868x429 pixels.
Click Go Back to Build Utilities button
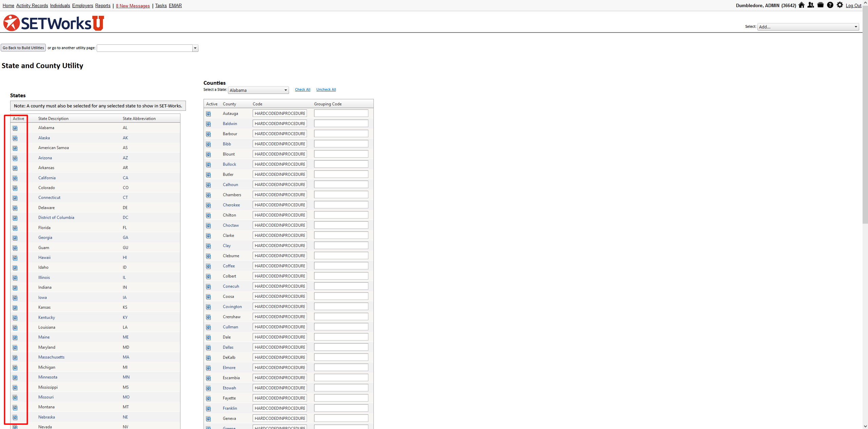[x=23, y=48]
